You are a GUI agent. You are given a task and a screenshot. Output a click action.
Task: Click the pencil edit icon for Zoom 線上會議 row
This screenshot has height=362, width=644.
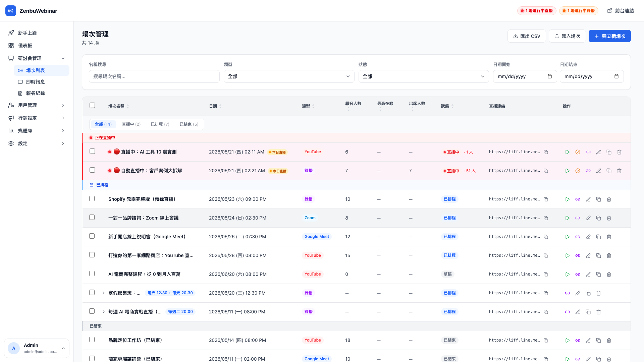(588, 218)
